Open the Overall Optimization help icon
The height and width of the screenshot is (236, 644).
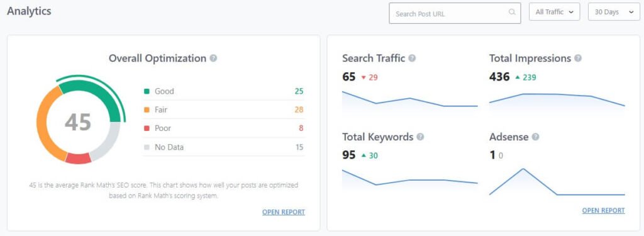pyautogui.click(x=213, y=59)
